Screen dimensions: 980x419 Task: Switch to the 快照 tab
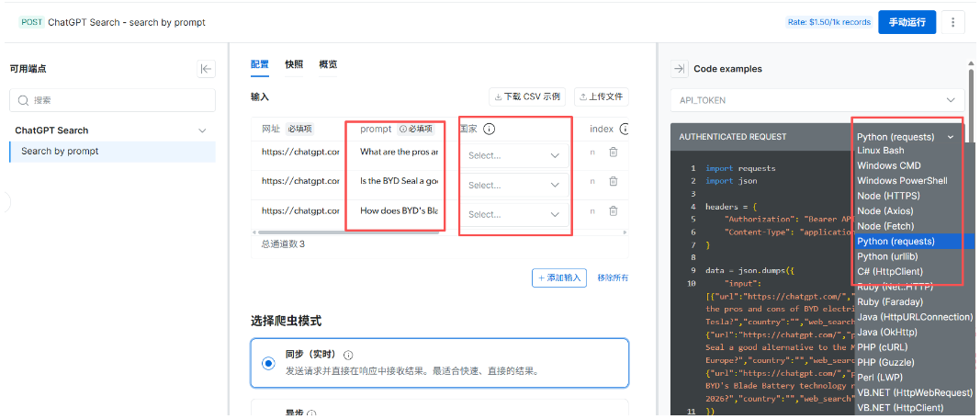[294, 64]
